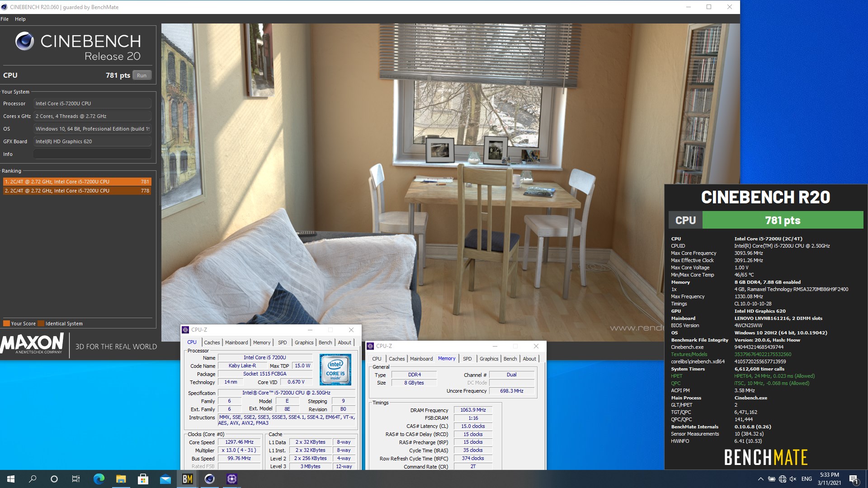The image size is (868, 488).
Task: Click the Info input field in Your System
Action: [92, 154]
